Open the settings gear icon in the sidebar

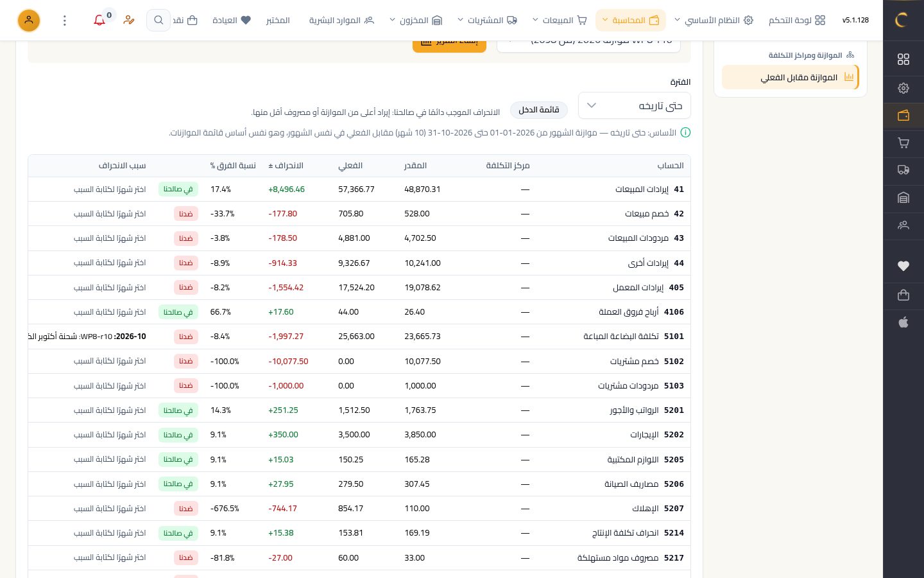point(903,88)
